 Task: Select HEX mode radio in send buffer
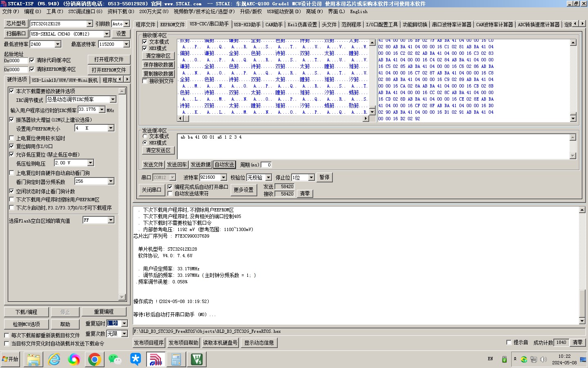point(145,143)
